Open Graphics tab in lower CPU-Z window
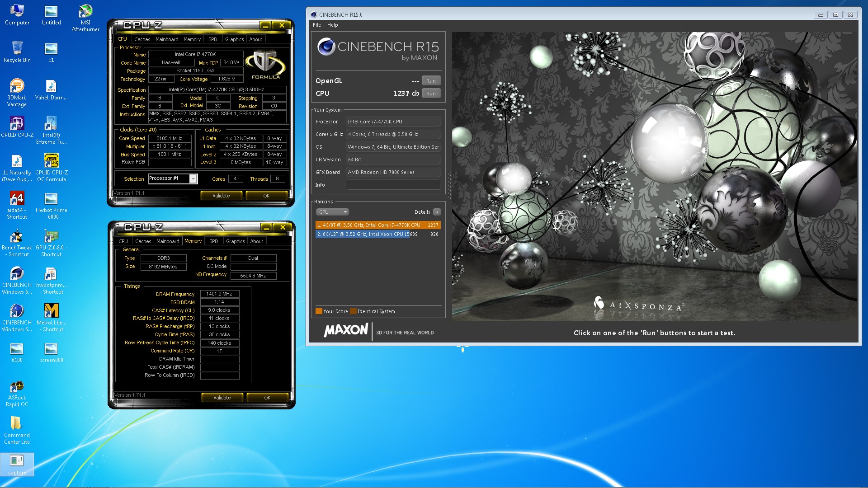This screenshot has width=868, height=488. tap(236, 241)
